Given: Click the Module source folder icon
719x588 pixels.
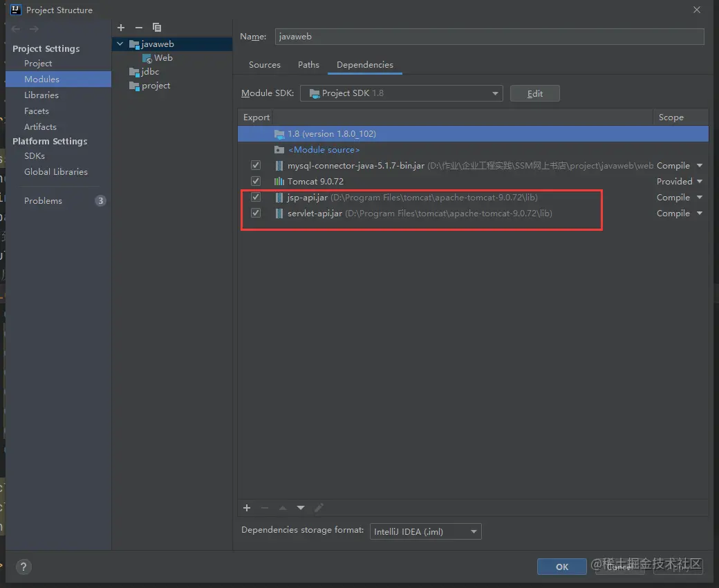Looking at the screenshot, I should point(279,150).
